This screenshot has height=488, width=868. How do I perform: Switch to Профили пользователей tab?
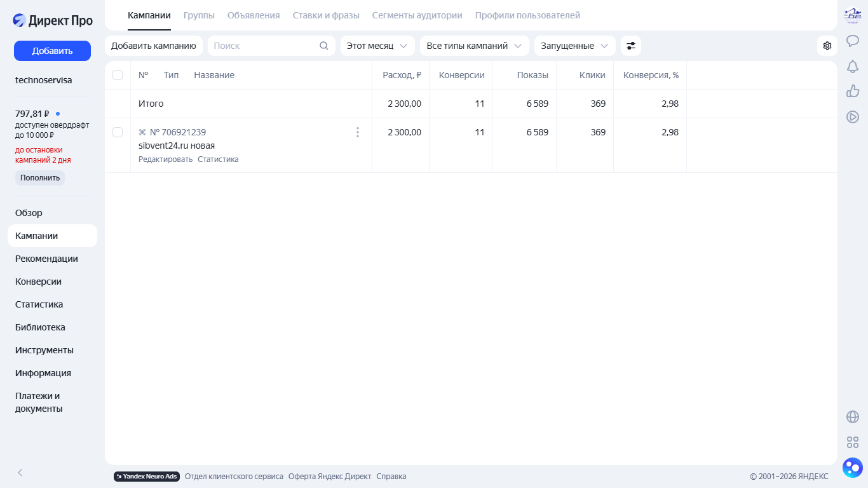tap(527, 15)
